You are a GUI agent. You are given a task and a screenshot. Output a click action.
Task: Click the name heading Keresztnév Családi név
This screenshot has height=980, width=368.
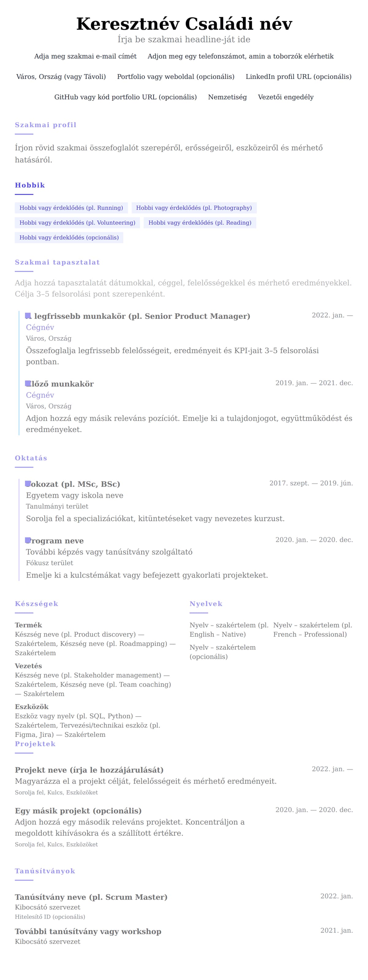184,24
